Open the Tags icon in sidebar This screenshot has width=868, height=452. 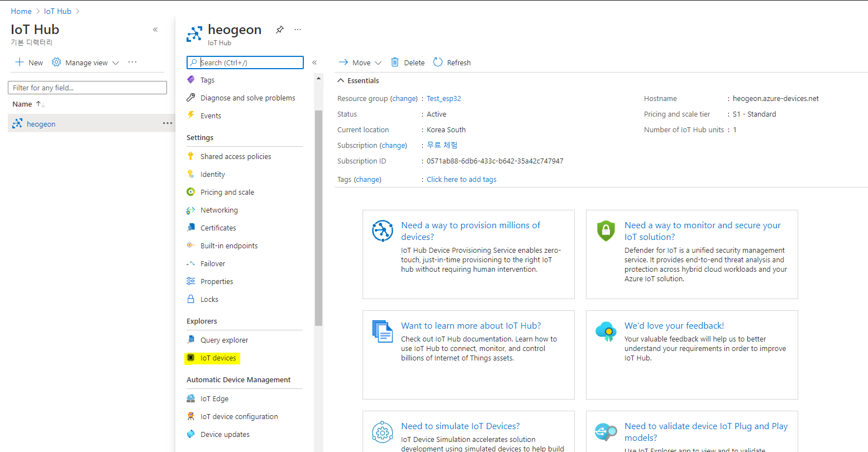pos(191,80)
